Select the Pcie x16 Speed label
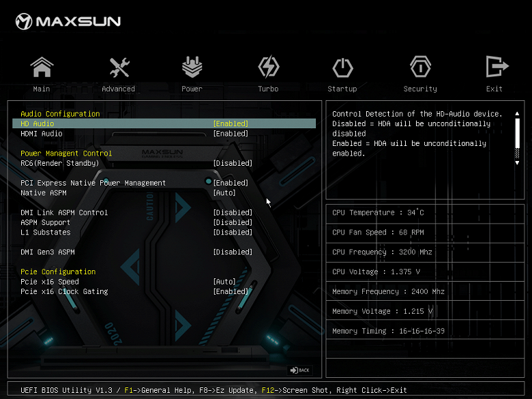This screenshot has height=399, width=532. (50, 282)
